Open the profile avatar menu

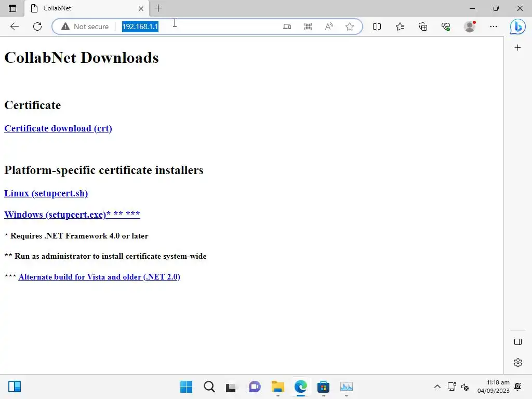click(470, 26)
